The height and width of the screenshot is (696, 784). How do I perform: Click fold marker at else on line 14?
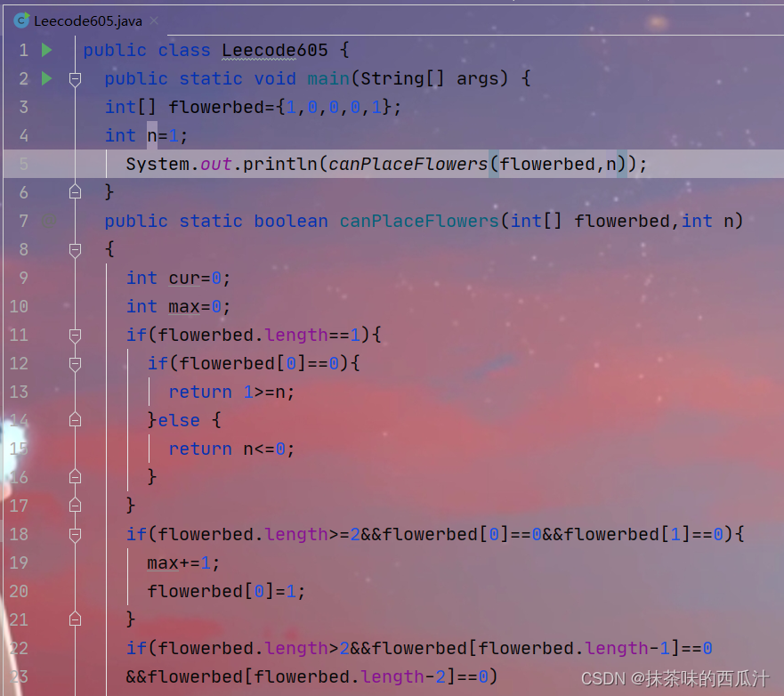point(75,419)
